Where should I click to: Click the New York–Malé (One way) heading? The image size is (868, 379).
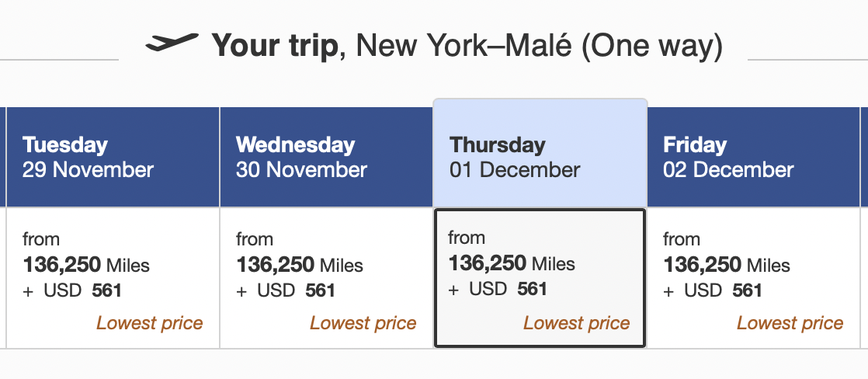point(539,46)
